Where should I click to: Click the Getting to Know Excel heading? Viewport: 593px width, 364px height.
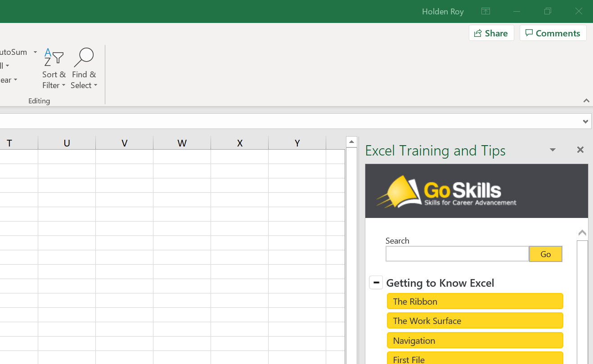tap(440, 283)
